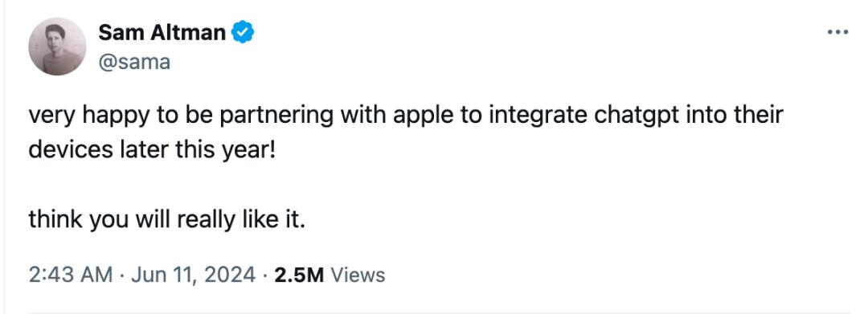
Task: Visit the Sam Altman display name link
Action: click(162, 33)
